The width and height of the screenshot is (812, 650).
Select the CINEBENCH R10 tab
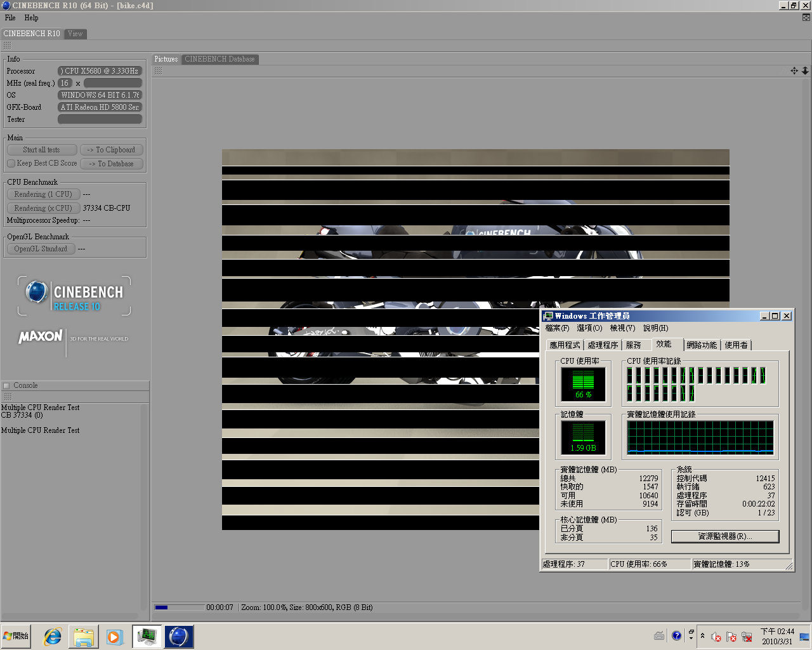click(x=32, y=34)
